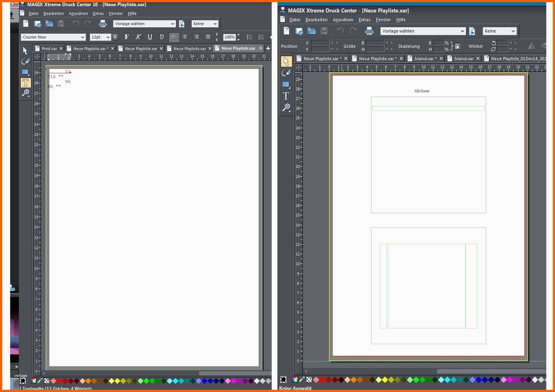
Task: Click the Save icon in left toolbar
Action: [61, 24]
